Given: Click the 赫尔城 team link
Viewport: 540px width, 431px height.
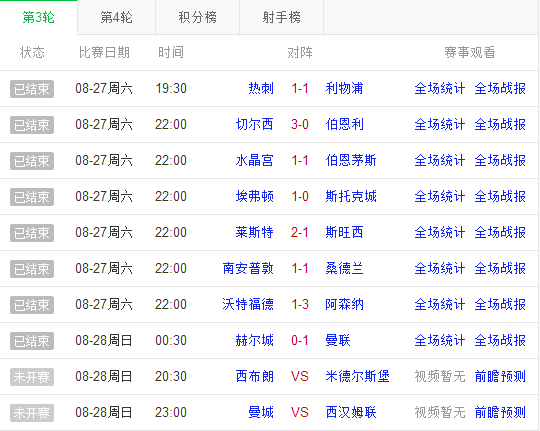Looking at the screenshot, I should click(255, 340).
